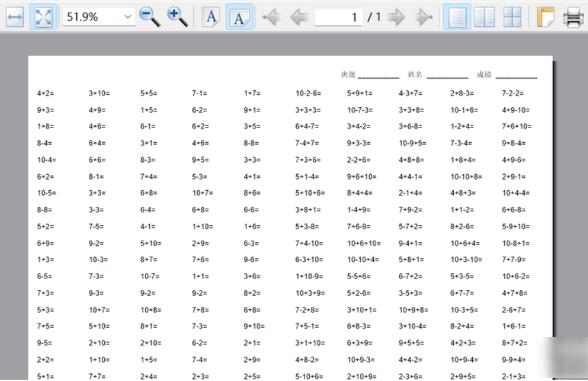Click the zoom in magnifier

177,17
